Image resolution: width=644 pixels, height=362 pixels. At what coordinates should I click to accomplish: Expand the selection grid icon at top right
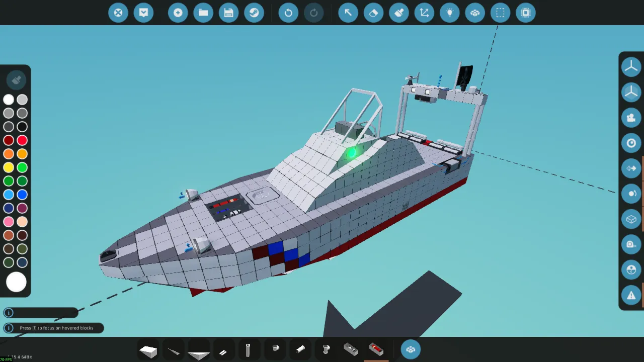[526, 13]
